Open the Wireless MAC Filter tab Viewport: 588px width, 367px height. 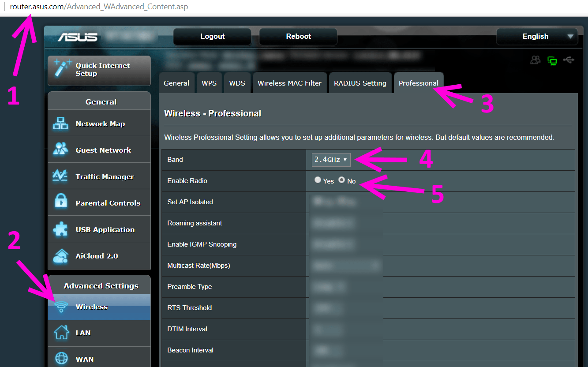[290, 83]
